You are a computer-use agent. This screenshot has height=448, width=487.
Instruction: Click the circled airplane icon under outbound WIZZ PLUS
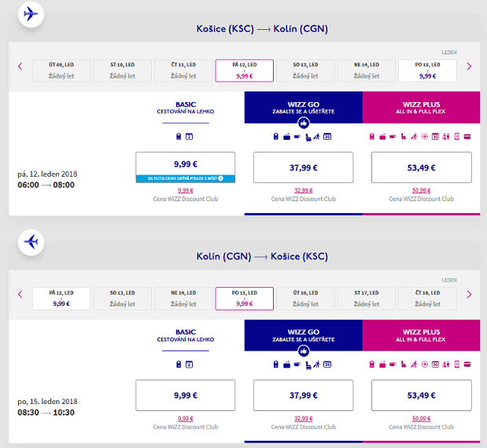tap(425, 137)
